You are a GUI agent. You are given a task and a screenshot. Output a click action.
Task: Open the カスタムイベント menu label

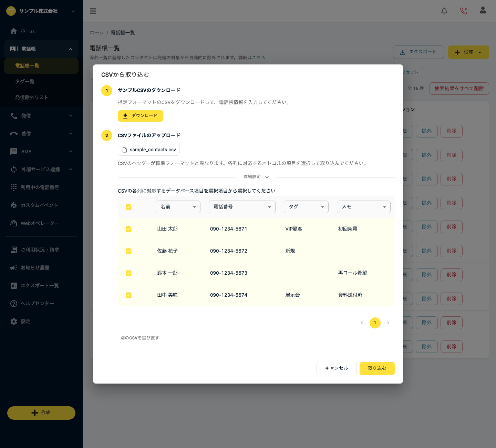click(39, 205)
